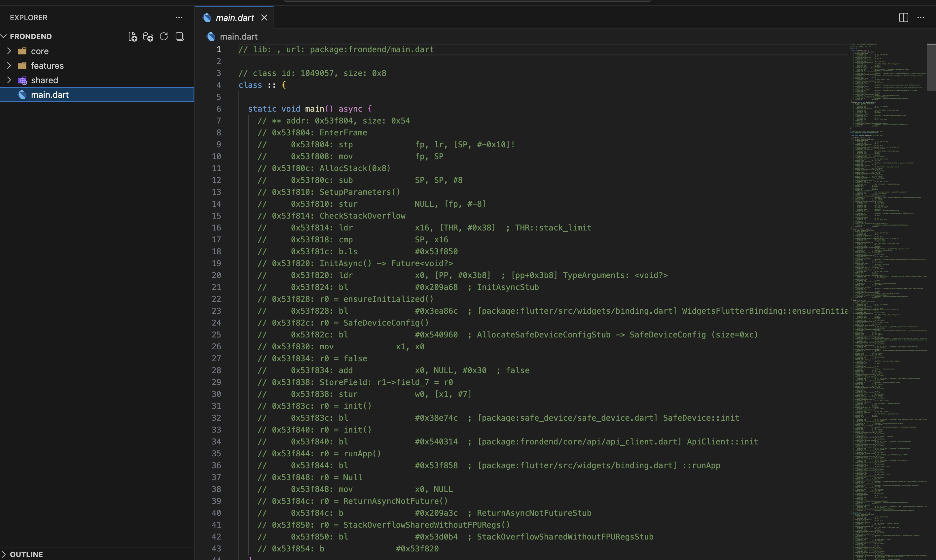Click the New File icon in Explorer
The image size is (936, 560).
[x=132, y=37]
